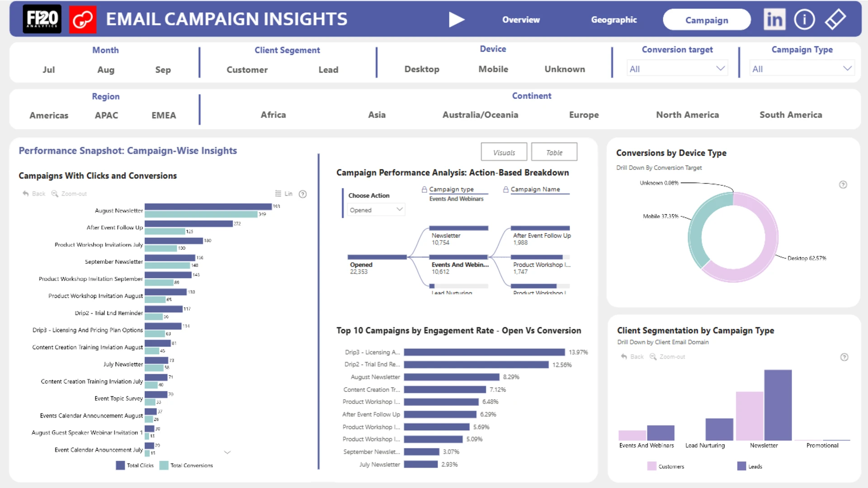Open help icon on Conversions by Device chart
Viewport: 868px width, 488px height.
(843, 184)
